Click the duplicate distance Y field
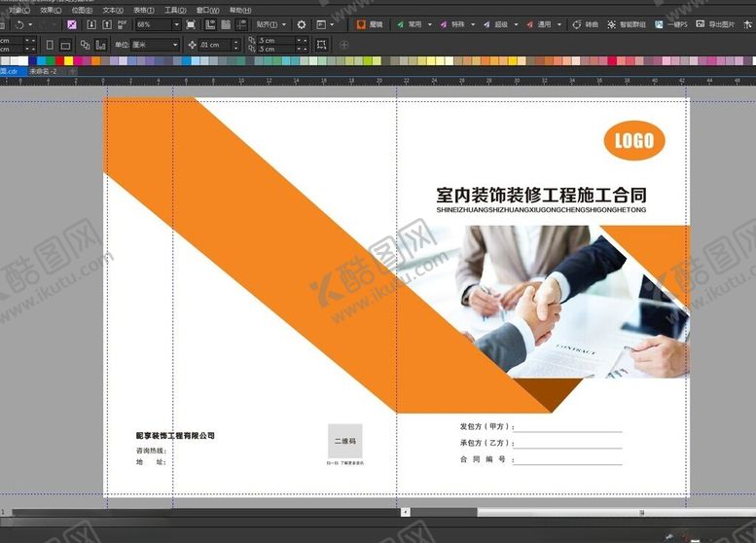The image size is (756, 543). pos(276,50)
